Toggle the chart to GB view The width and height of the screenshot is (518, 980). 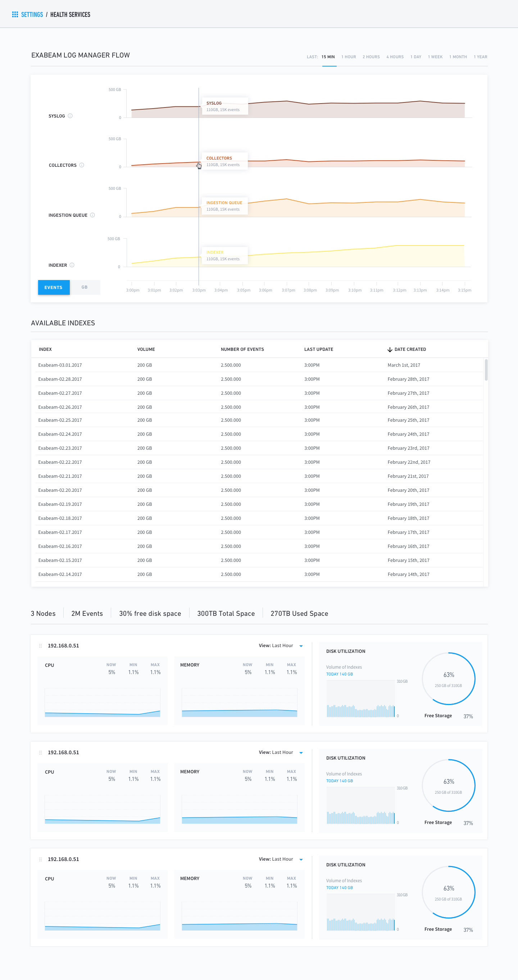point(85,287)
